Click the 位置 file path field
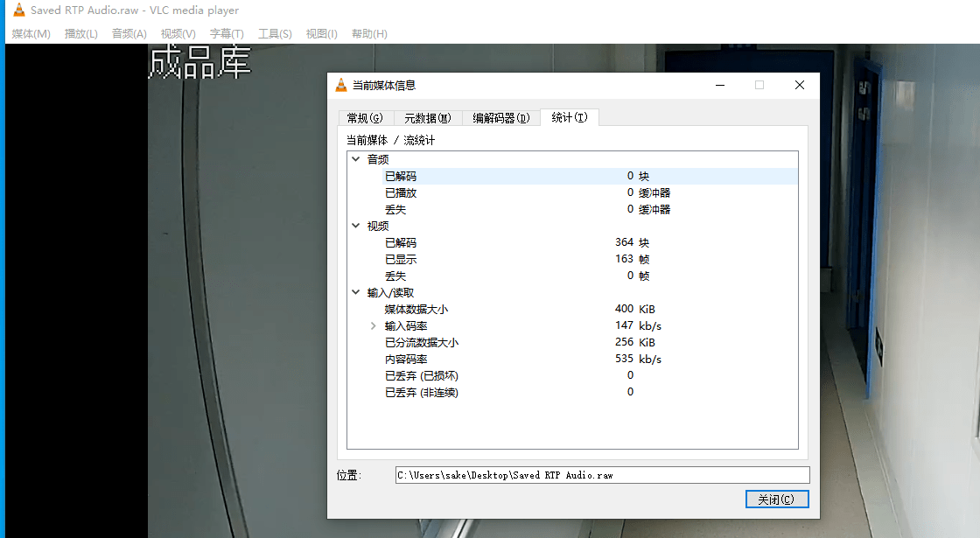This screenshot has width=980, height=538. 603,475
